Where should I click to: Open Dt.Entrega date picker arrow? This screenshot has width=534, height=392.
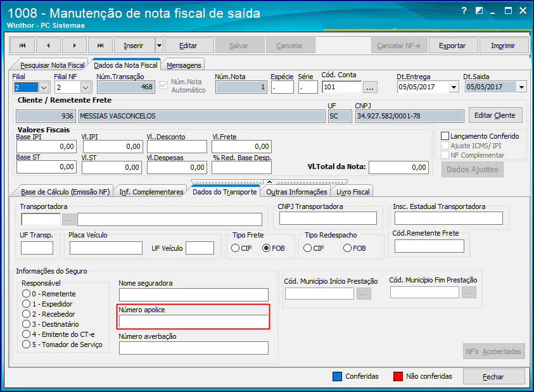[x=454, y=87]
